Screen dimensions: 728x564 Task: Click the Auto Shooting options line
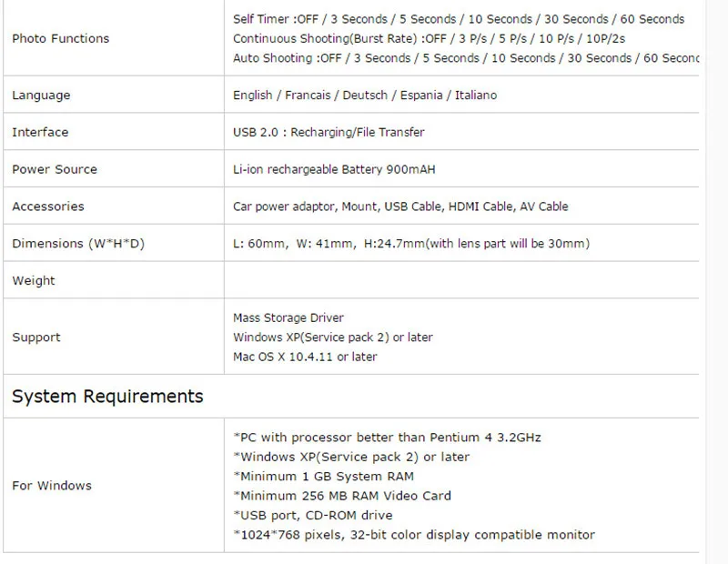pos(466,58)
